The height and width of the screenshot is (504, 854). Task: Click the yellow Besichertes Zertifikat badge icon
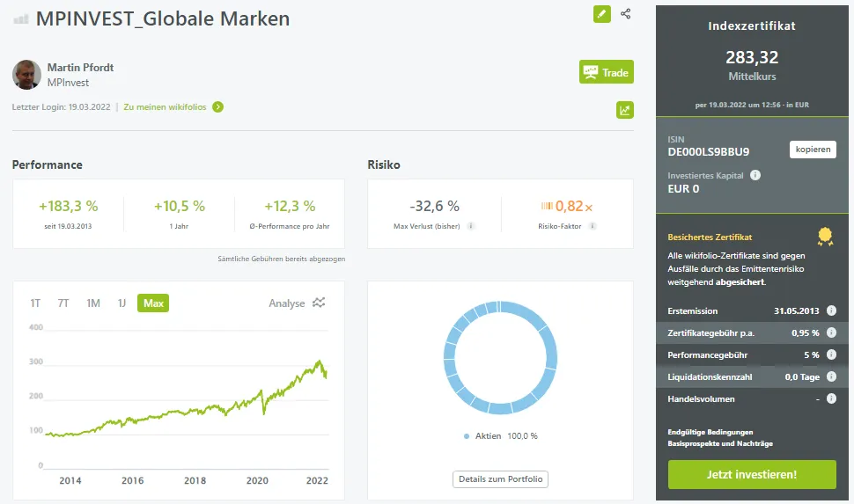825,237
